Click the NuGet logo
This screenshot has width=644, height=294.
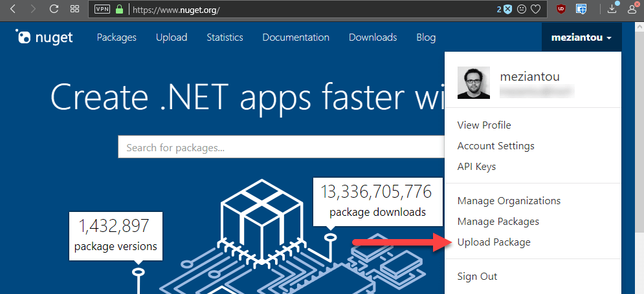(45, 37)
